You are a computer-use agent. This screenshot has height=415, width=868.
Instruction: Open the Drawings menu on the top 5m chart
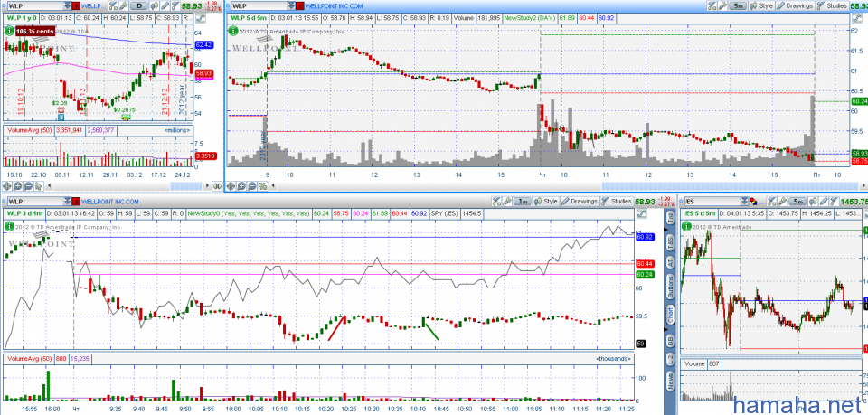(x=795, y=5)
